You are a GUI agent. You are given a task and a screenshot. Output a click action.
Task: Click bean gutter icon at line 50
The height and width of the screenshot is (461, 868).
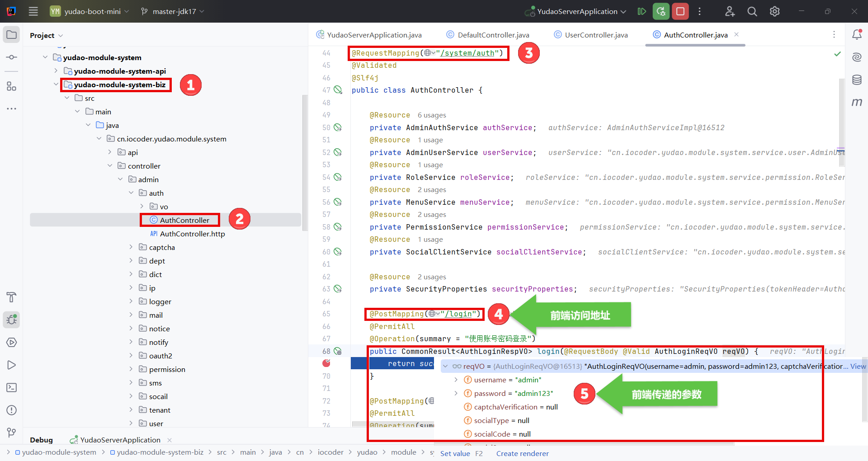[x=338, y=127]
